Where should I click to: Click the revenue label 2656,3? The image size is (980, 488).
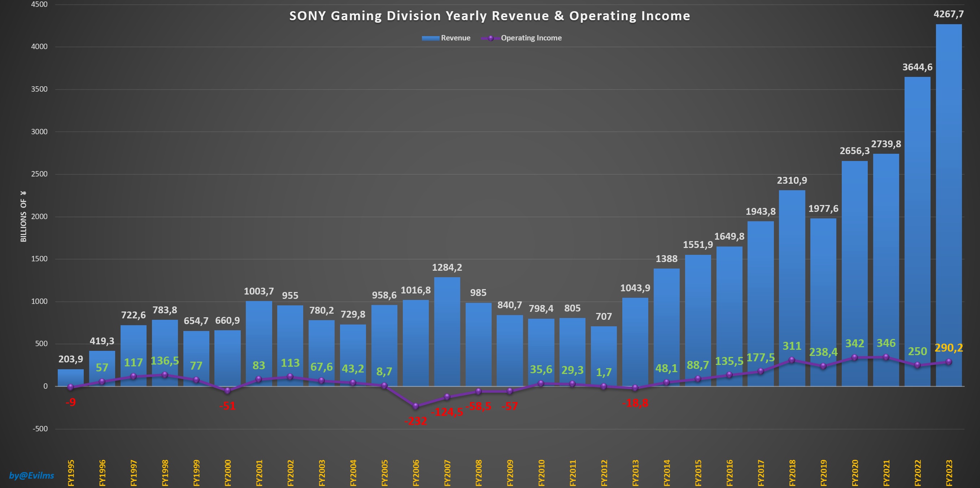pos(854,151)
